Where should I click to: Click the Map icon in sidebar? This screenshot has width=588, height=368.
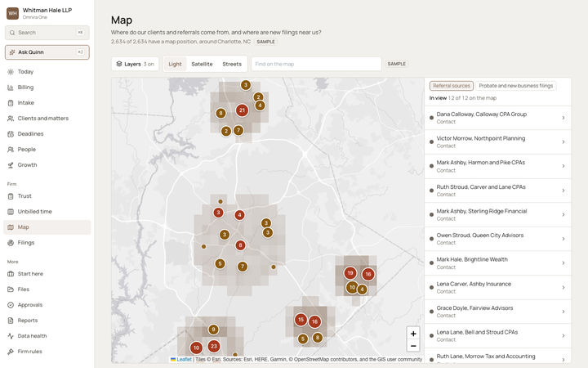11,227
